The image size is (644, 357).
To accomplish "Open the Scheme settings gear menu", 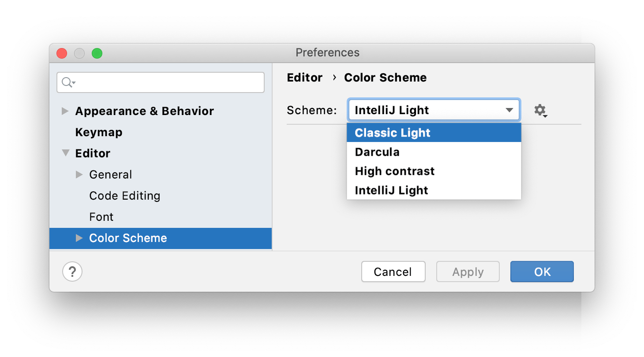I will click(540, 110).
